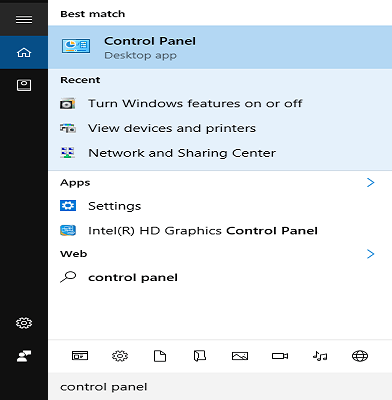Filter results by Web globe icon
Viewport: 392px width, 400px height.
click(360, 356)
